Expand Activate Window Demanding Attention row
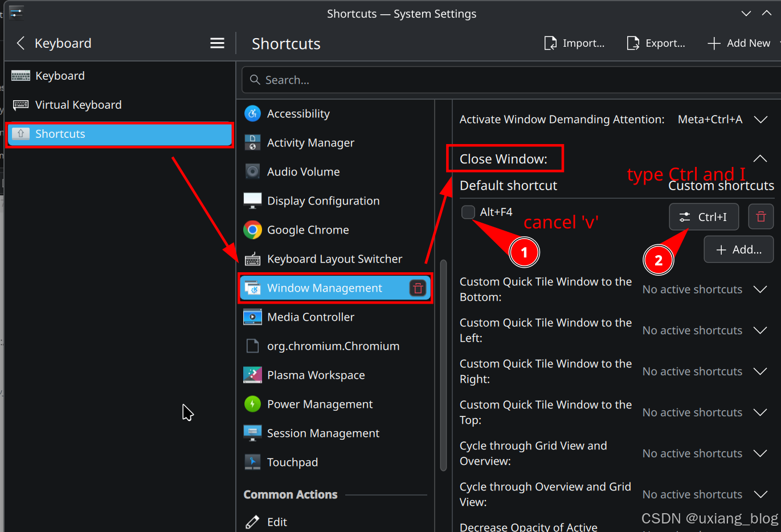The height and width of the screenshot is (532, 781). [x=760, y=119]
